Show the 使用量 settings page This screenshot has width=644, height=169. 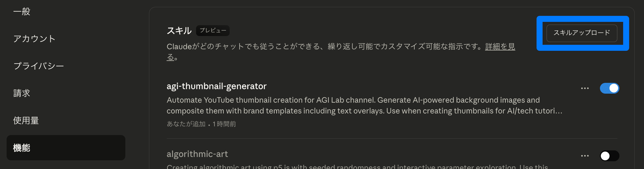pyautogui.click(x=26, y=120)
